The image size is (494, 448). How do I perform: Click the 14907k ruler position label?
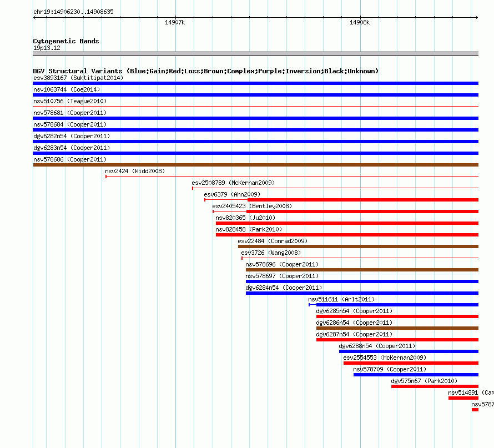175,22
